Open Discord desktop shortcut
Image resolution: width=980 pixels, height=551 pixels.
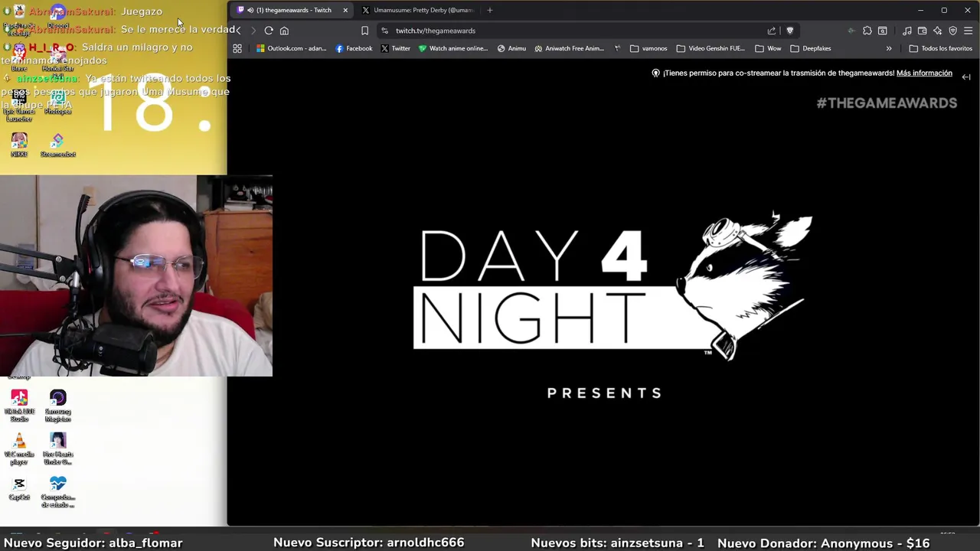[58, 15]
